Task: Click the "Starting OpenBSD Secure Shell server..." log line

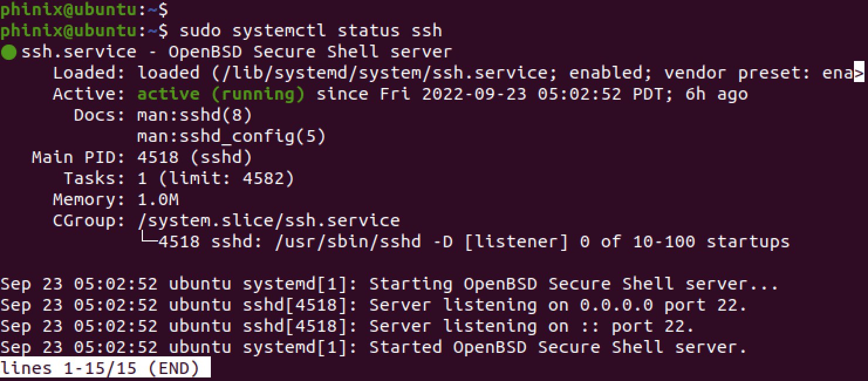Action: (x=574, y=284)
